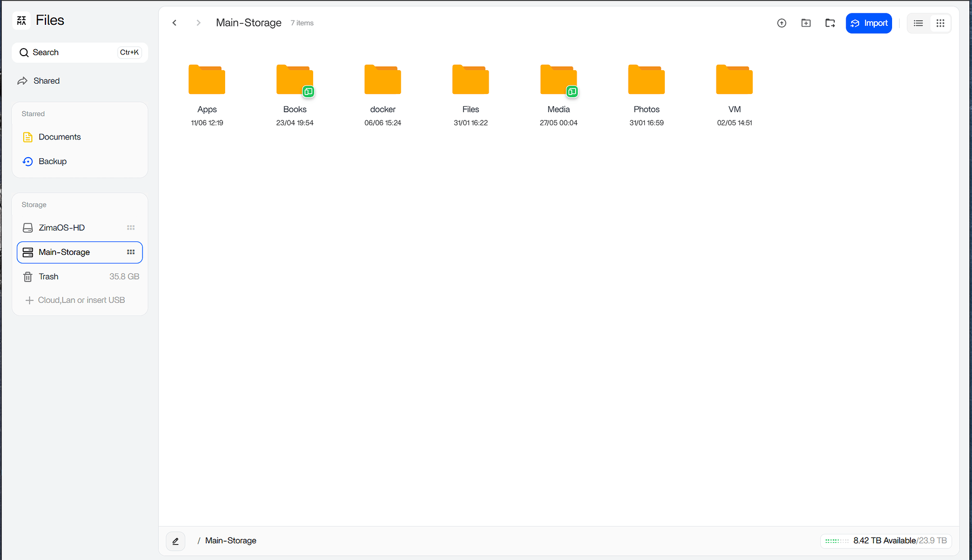This screenshot has width=972, height=560.
Task: Open the Trash
Action: pos(80,276)
